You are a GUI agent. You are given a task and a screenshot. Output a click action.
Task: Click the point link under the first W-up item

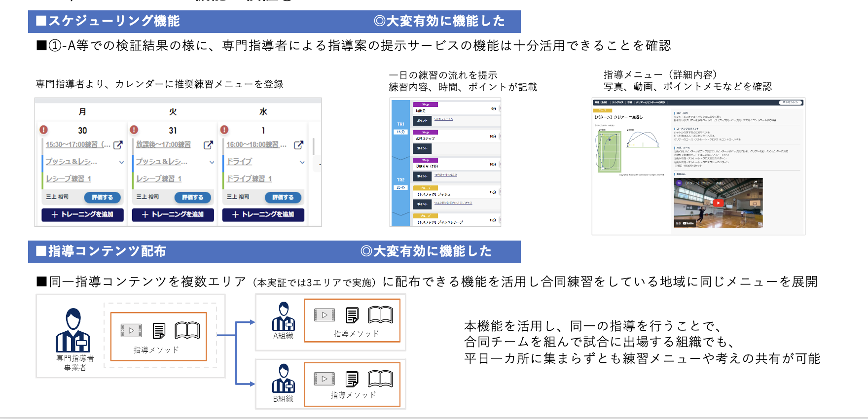[x=443, y=119]
